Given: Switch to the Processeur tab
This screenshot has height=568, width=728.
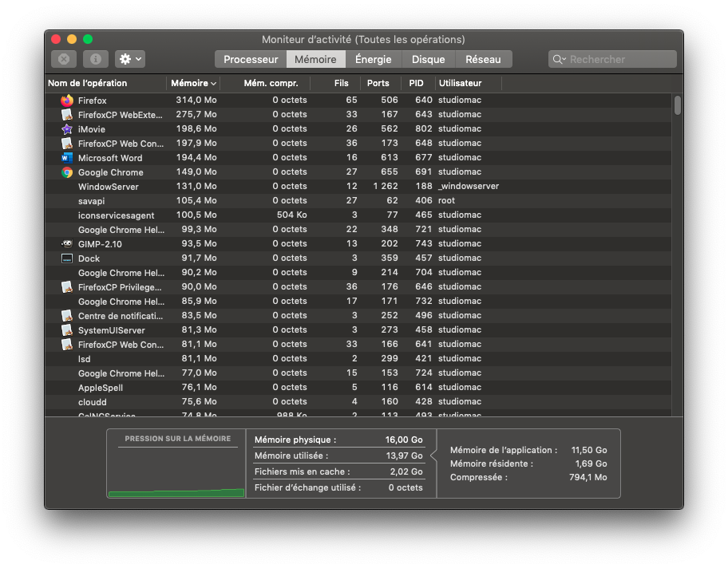Looking at the screenshot, I should point(251,59).
